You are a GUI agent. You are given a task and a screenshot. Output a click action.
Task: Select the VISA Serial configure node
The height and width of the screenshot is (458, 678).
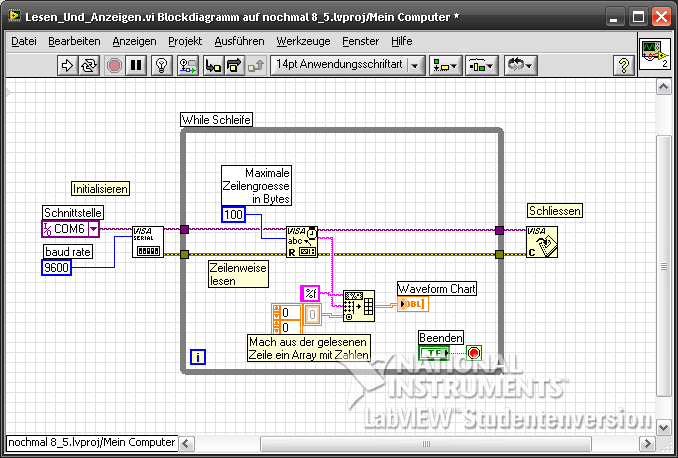pos(148,242)
